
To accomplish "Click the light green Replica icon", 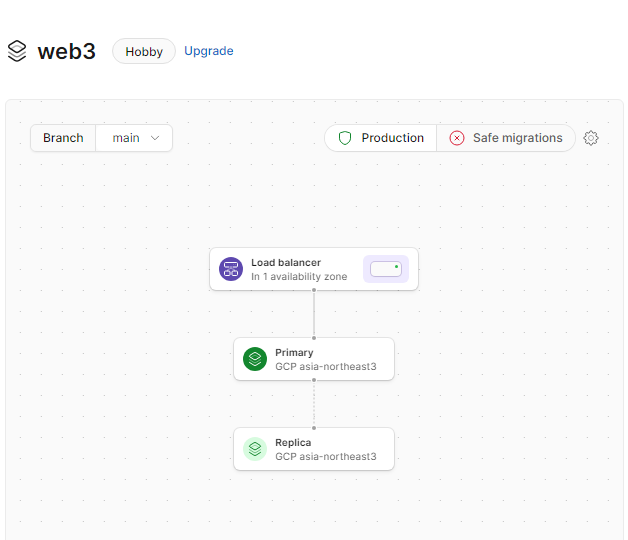I will coord(255,449).
